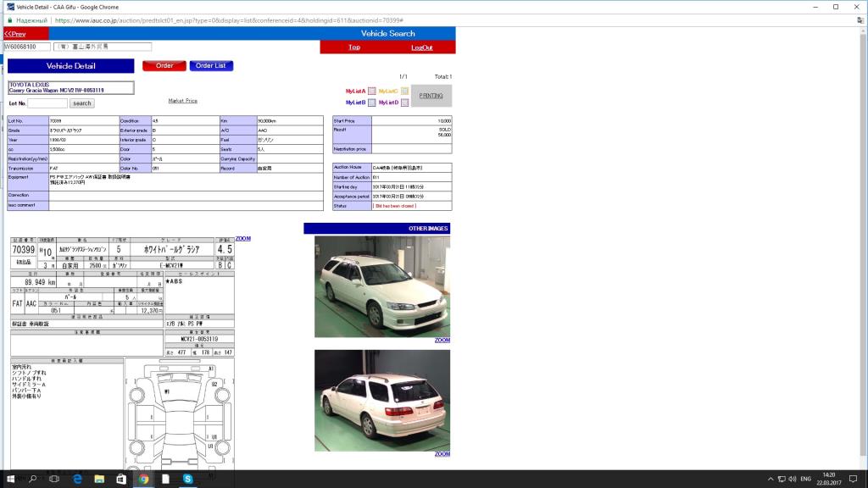Click the volume speaker tray icon
This screenshot has height=488, width=868.
(x=793, y=480)
